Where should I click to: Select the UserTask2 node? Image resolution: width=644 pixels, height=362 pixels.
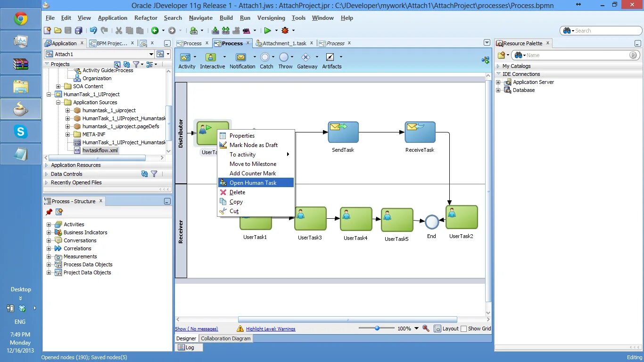(x=462, y=217)
